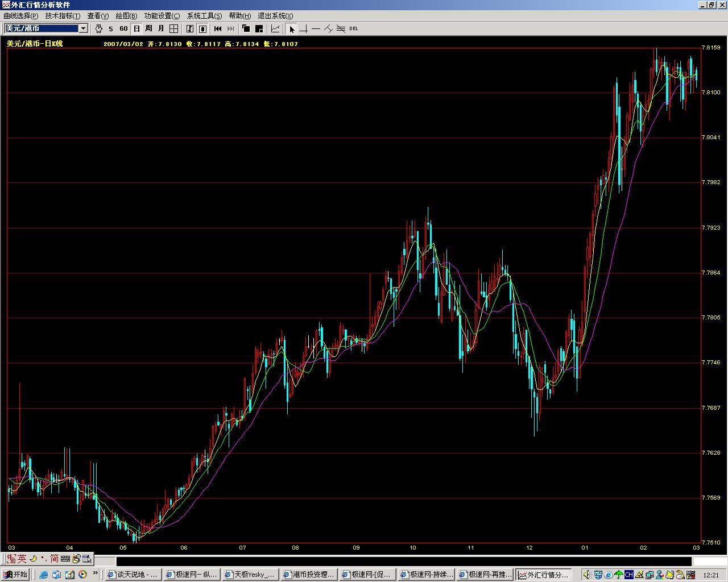This screenshot has width=728, height=582.
Task: Click the volume speaker tray icon
Action: (x=586, y=575)
